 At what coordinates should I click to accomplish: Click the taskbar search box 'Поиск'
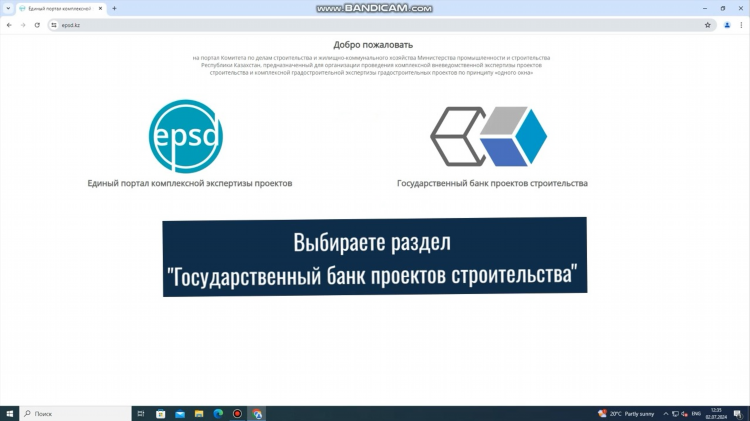(x=75, y=413)
